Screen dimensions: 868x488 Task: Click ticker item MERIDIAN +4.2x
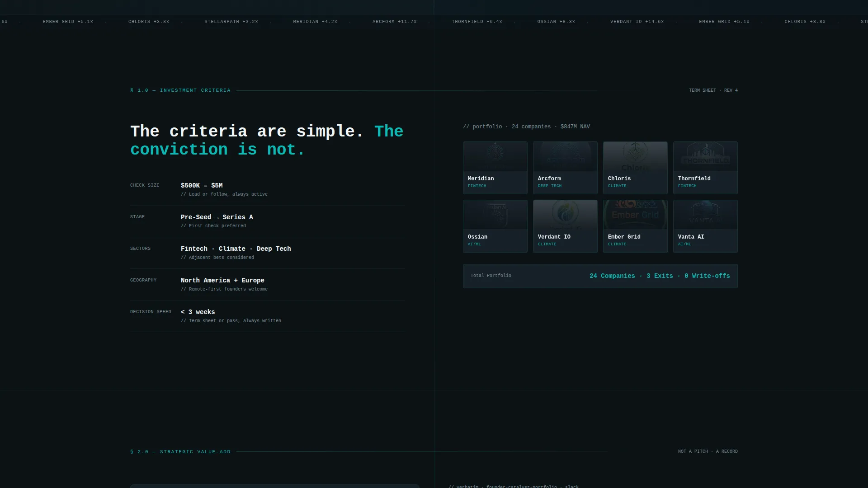[x=315, y=22]
